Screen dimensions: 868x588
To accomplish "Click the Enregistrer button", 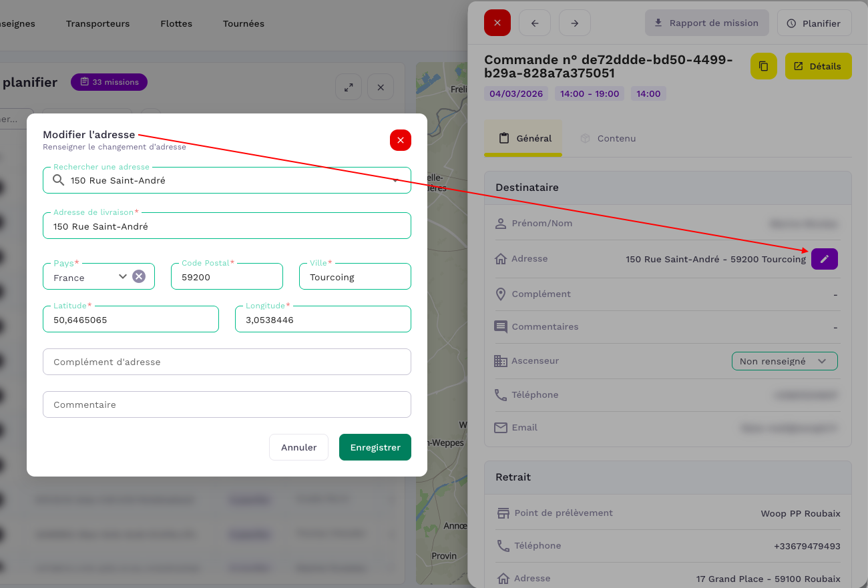I will pyautogui.click(x=375, y=447).
